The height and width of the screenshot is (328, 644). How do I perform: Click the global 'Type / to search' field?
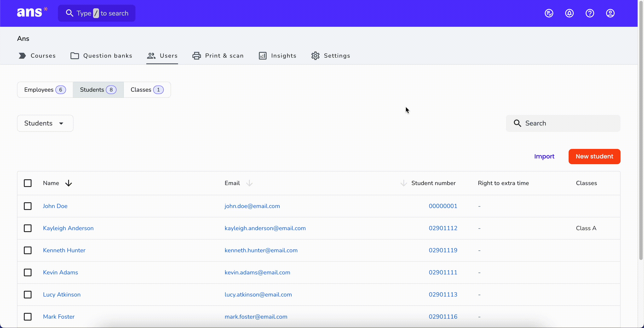click(97, 13)
